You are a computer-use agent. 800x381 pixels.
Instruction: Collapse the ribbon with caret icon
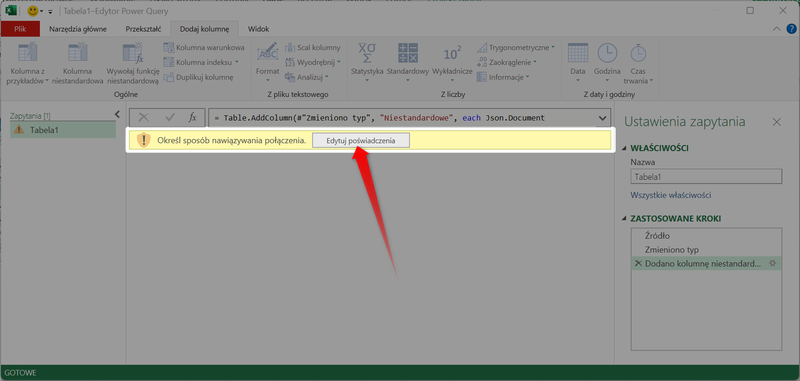click(x=777, y=29)
